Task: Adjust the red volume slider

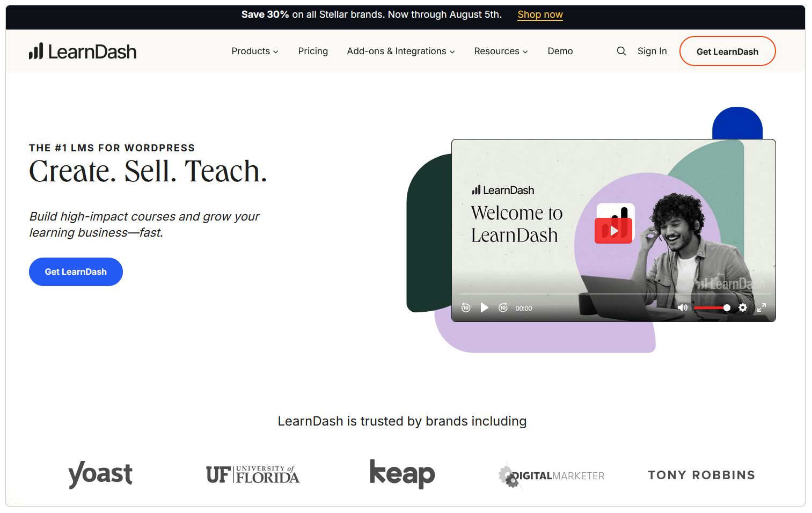Action: coord(711,307)
